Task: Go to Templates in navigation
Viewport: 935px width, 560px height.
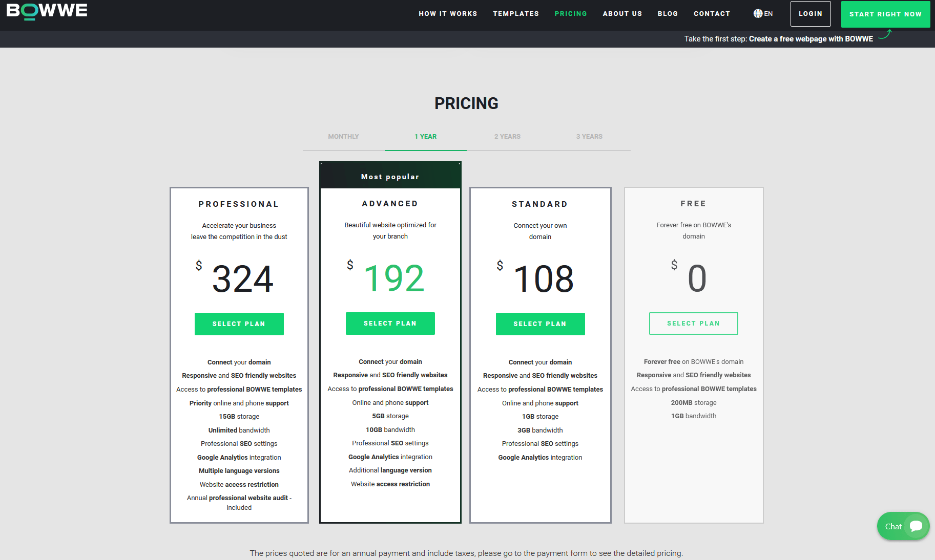Action: click(516, 14)
